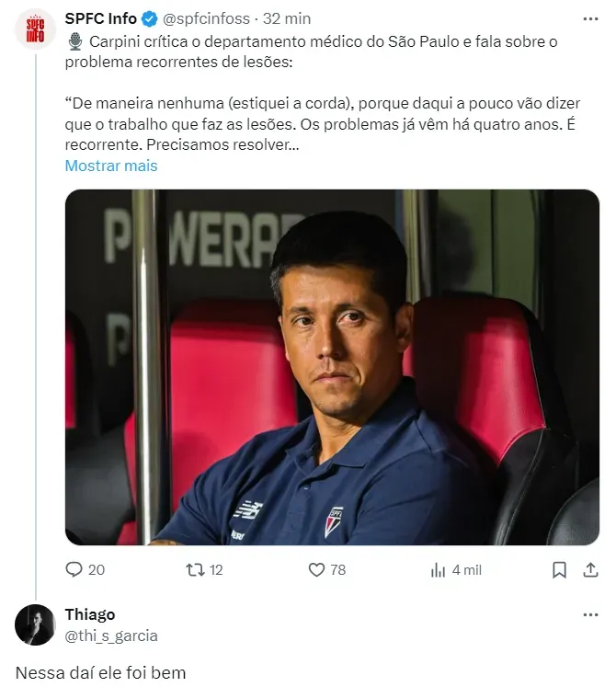Reply to the SPFC Info tweet
616x687 pixels.
pos(74,569)
